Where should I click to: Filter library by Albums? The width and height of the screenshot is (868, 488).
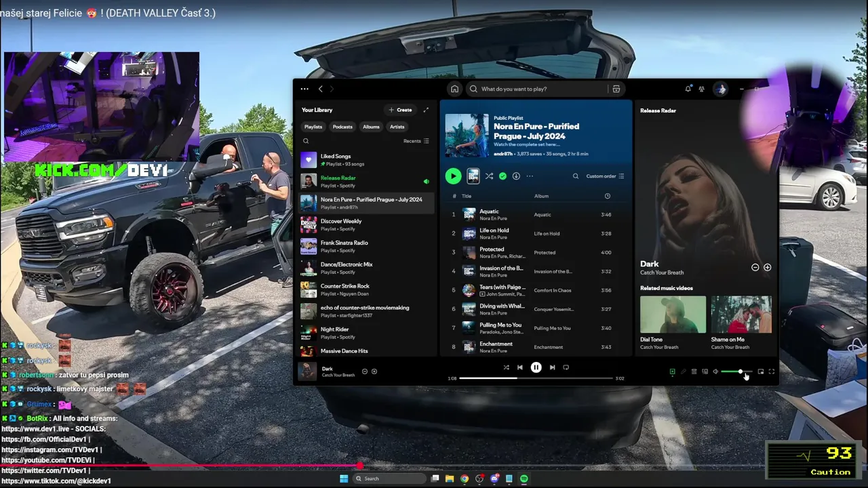pos(371,127)
